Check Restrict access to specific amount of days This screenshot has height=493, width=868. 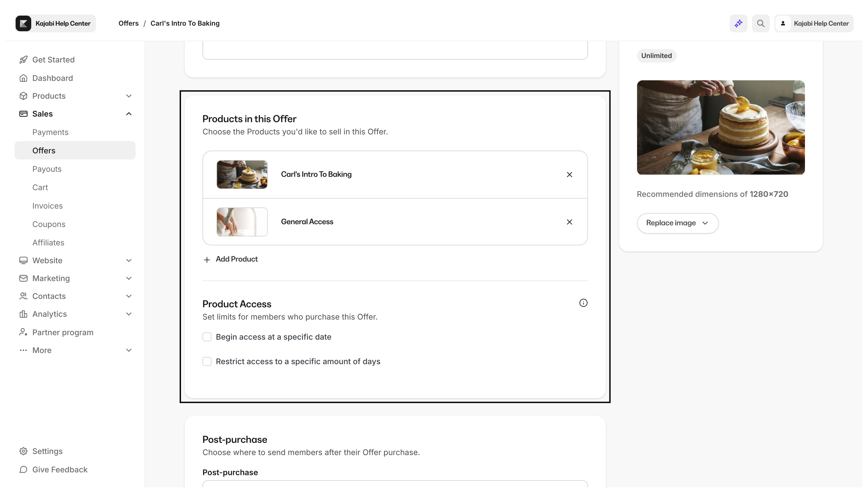tap(207, 361)
